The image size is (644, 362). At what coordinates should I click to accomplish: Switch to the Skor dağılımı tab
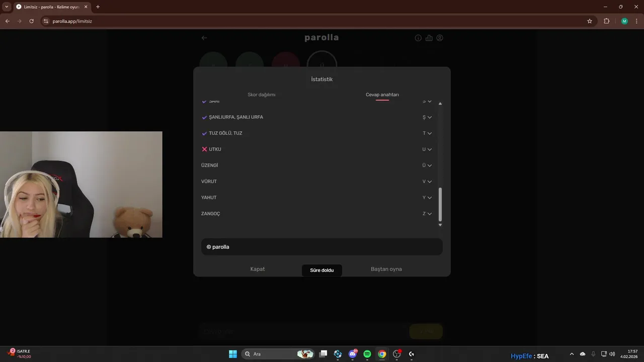coord(262,95)
